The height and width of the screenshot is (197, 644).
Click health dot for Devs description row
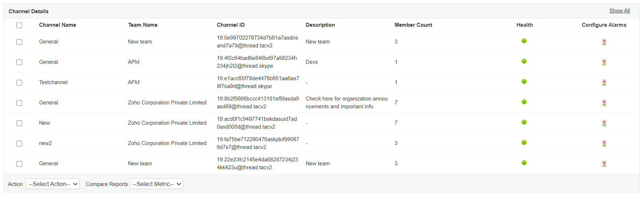(x=524, y=61)
